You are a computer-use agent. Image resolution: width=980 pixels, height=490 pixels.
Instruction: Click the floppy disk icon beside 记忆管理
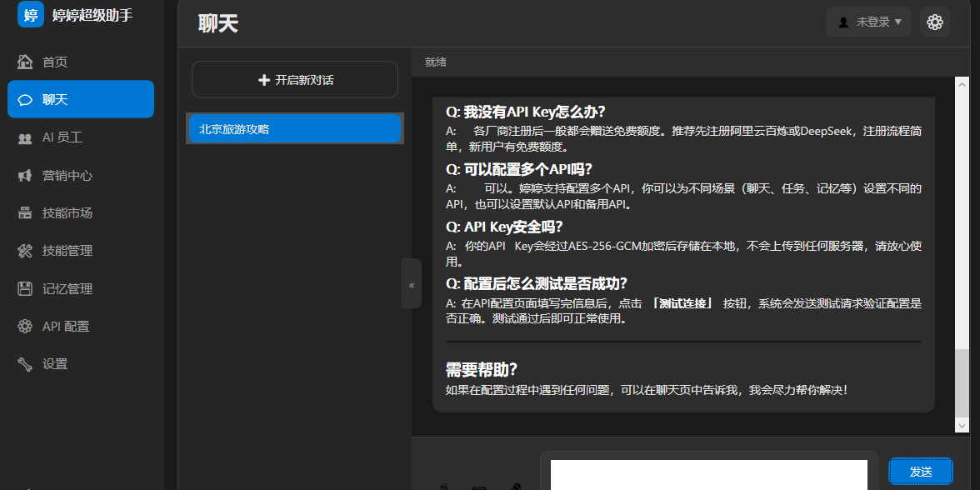click(25, 288)
